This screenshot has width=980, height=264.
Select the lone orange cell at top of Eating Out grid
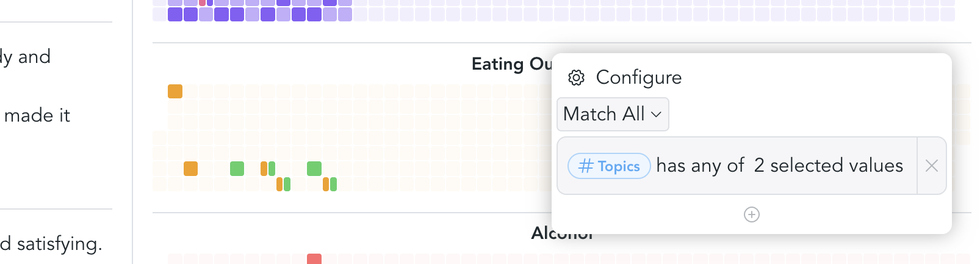coord(175,91)
